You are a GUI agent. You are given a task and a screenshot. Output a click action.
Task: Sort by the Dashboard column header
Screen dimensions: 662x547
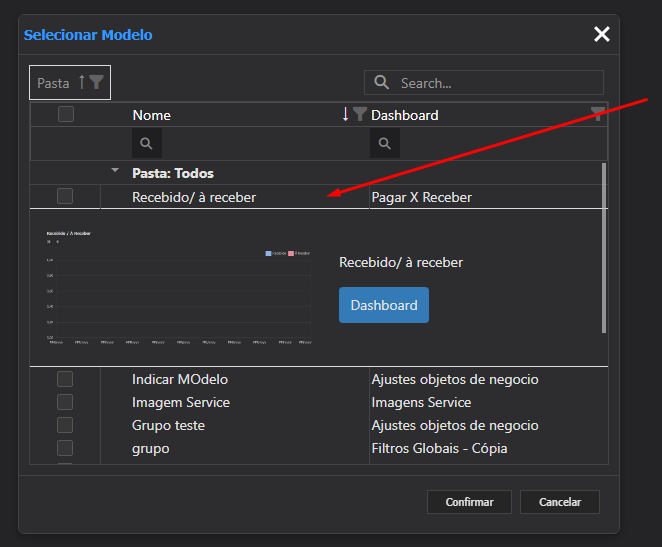click(404, 115)
